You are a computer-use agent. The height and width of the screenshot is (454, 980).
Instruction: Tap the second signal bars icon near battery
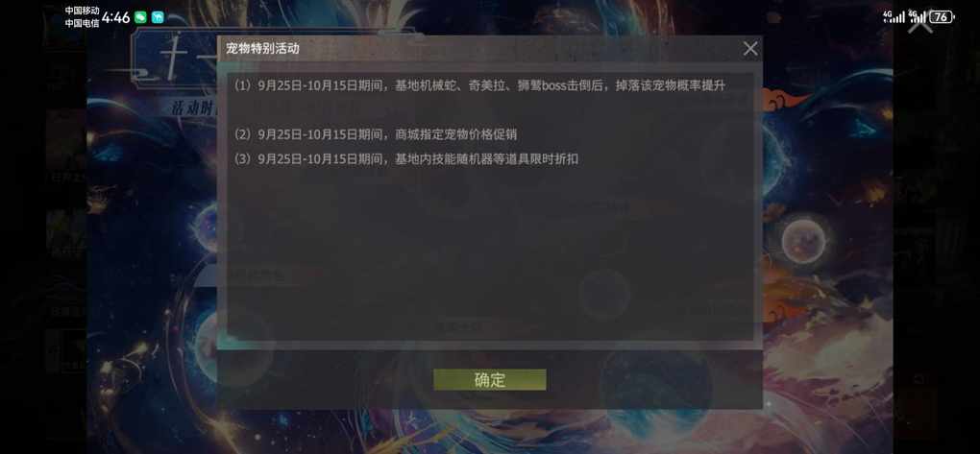918,17
